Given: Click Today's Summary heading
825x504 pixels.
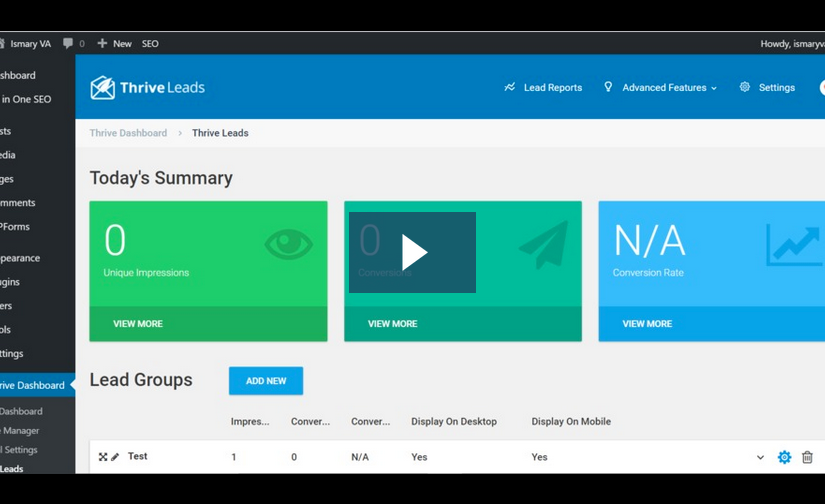Looking at the screenshot, I should [x=161, y=178].
